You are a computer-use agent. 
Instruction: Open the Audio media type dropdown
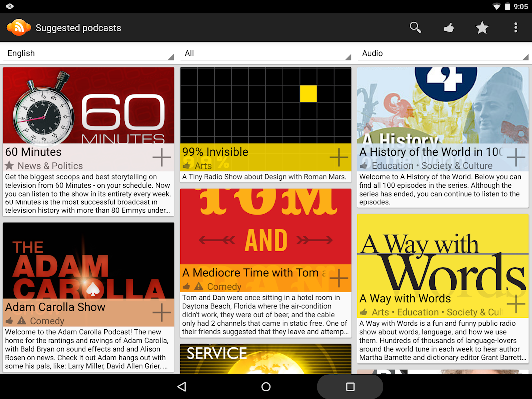pos(443,53)
